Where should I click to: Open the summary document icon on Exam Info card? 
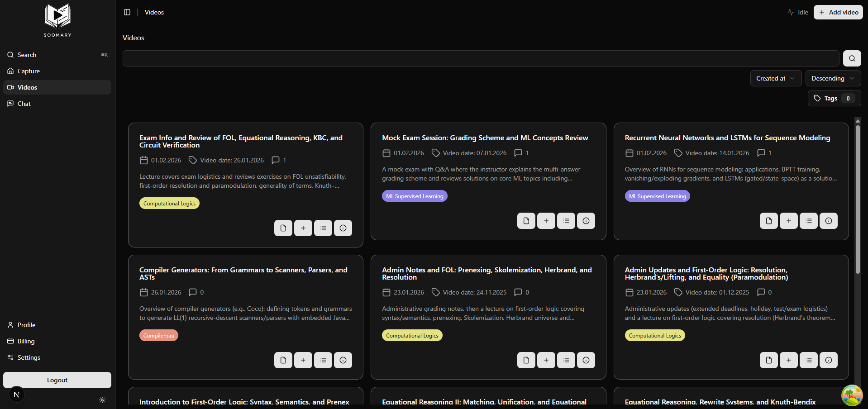click(283, 228)
